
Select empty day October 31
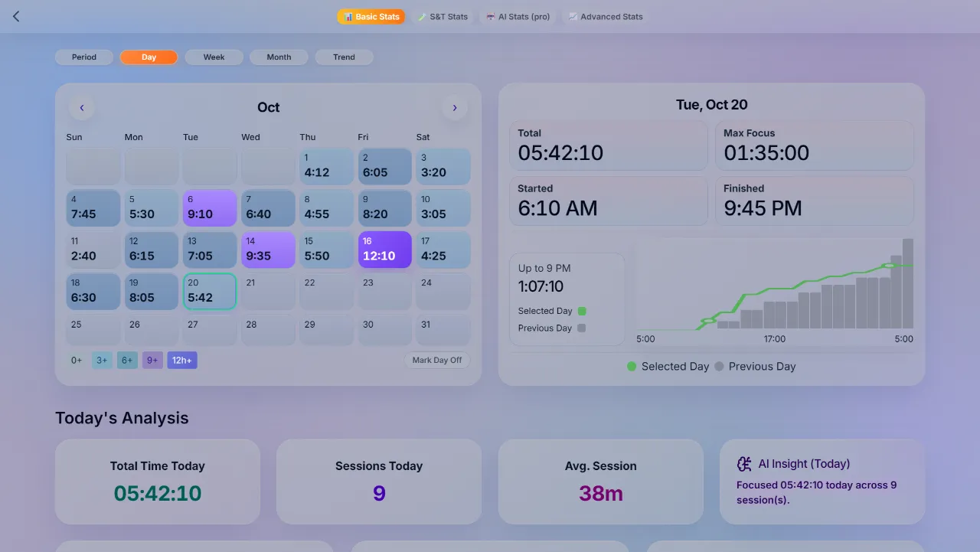point(443,331)
